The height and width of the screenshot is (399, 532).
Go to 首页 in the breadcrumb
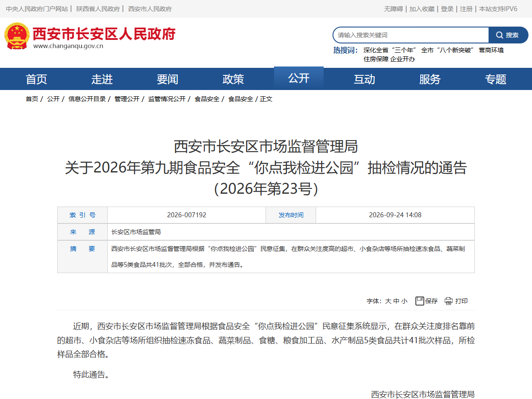coord(32,99)
